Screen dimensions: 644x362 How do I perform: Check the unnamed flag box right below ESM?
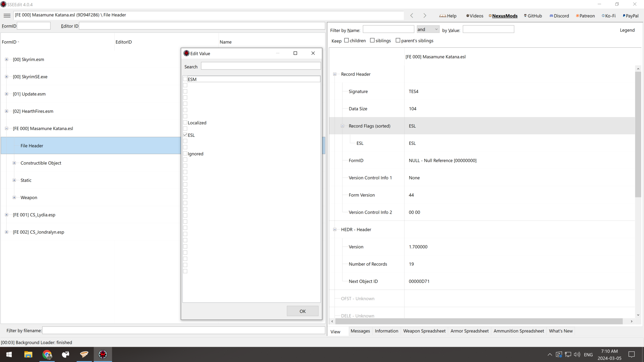(185, 85)
